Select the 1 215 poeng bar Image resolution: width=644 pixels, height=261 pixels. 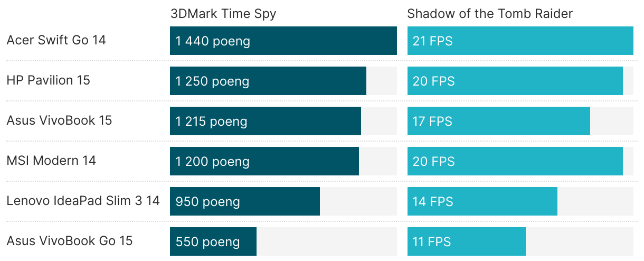click(266, 121)
